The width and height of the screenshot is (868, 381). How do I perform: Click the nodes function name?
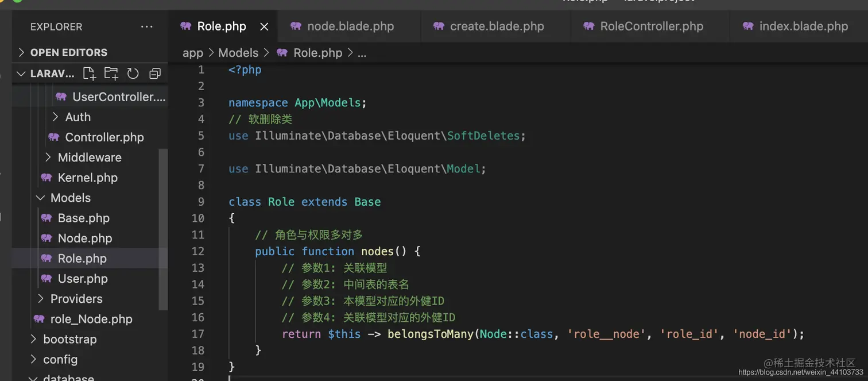(377, 251)
